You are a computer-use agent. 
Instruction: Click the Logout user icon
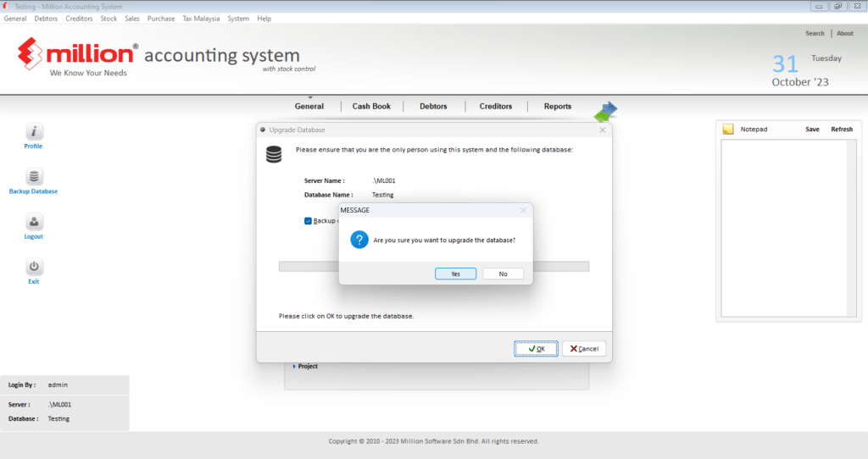point(33,223)
